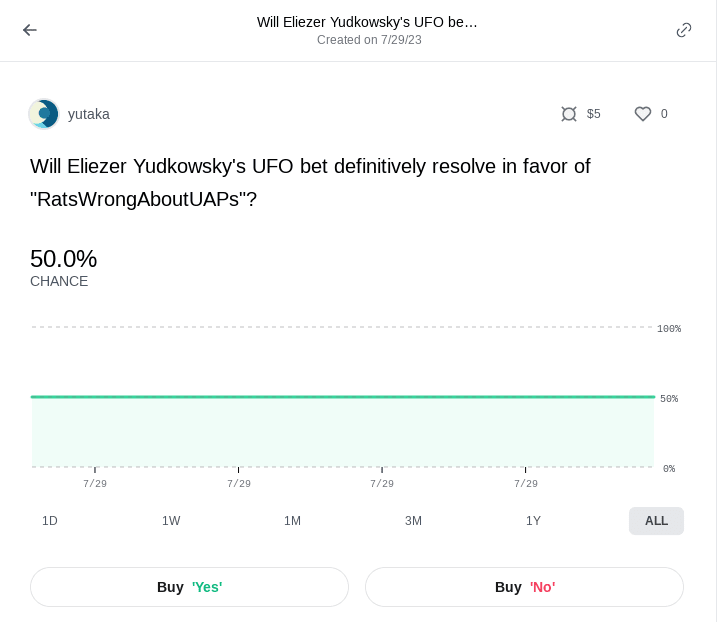Switch chart to 3M range
Screen dimensions: 717x622
point(413,521)
